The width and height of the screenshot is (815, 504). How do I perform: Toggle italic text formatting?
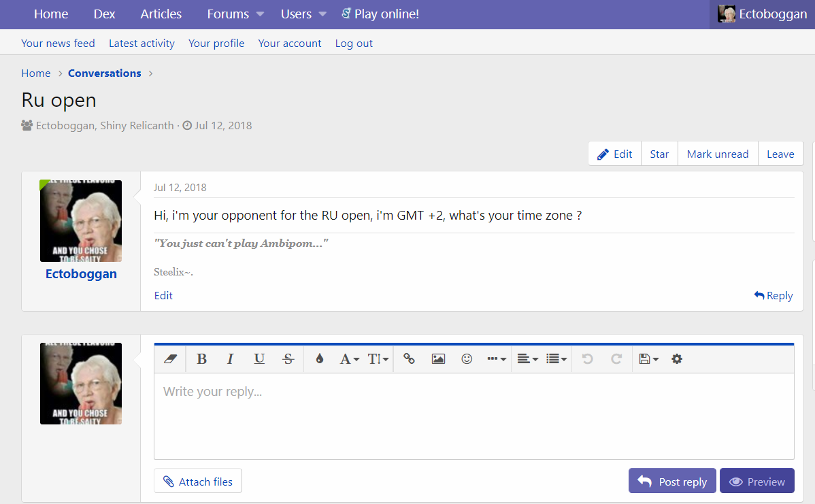(230, 359)
